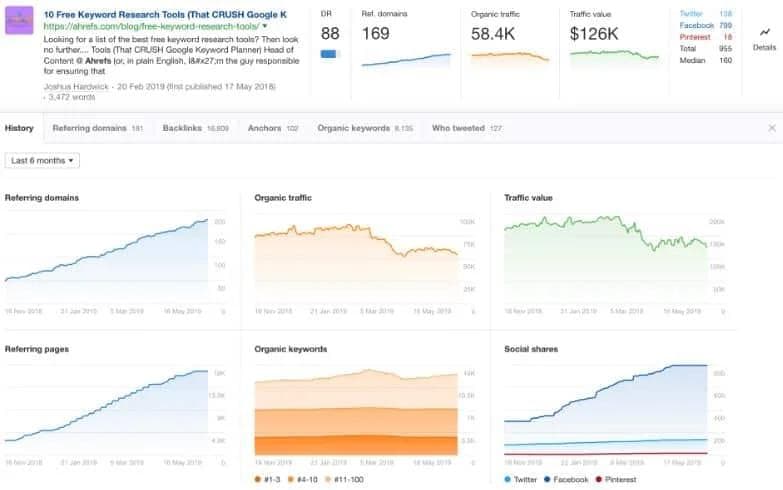Toggle the #1-3 keyword legend marker
The height and width of the screenshot is (490, 783).
pyautogui.click(x=260, y=479)
